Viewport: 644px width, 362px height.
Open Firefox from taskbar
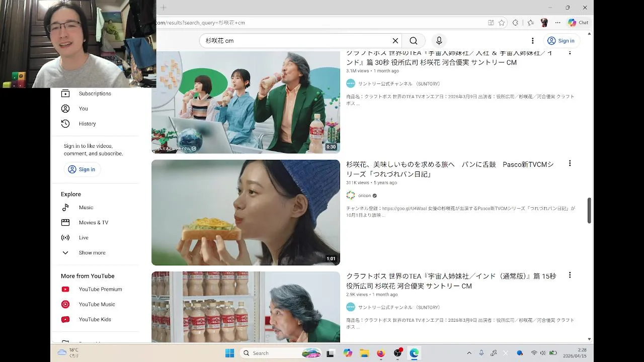point(381,353)
